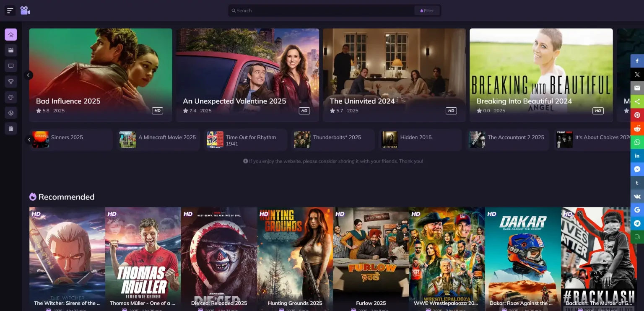This screenshot has width=644, height=311.
Task: Select The Accountant 2 2025
Action: click(x=508, y=140)
